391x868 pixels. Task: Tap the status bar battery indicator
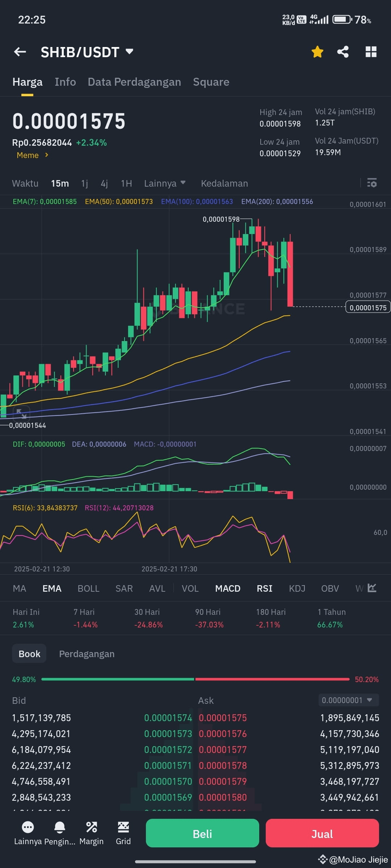(342, 19)
